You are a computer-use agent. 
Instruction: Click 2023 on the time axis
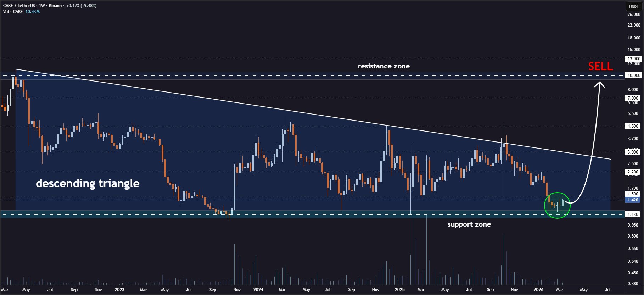coord(119,290)
